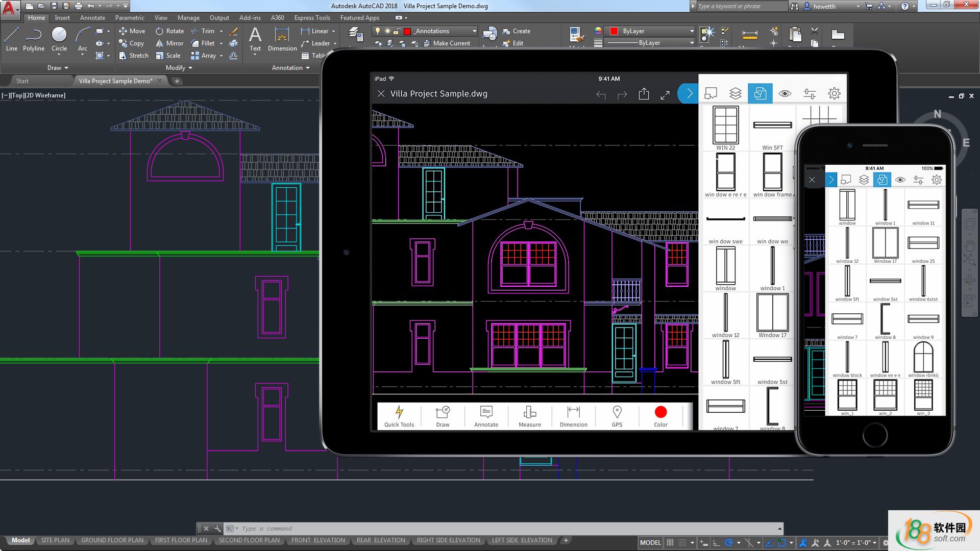The width and height of the screenshot is (980, 551).
Task: Open settings gear icon on iPad panel
Action: [834, 93]
